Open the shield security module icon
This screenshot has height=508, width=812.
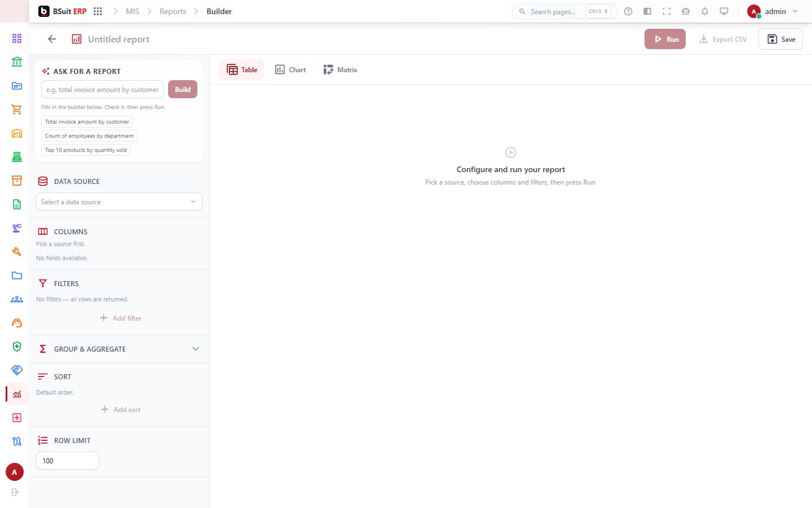pyautogui.click(x=17, y=347)
